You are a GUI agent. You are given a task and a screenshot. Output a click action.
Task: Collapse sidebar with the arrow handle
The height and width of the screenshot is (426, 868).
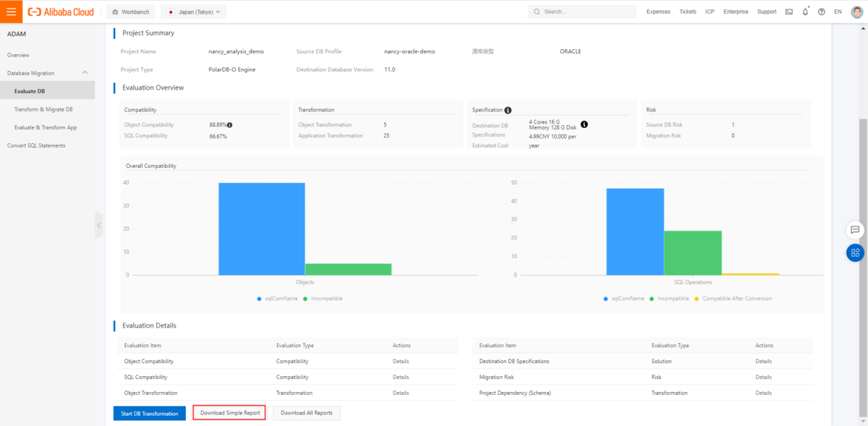(x=99, y=225)
